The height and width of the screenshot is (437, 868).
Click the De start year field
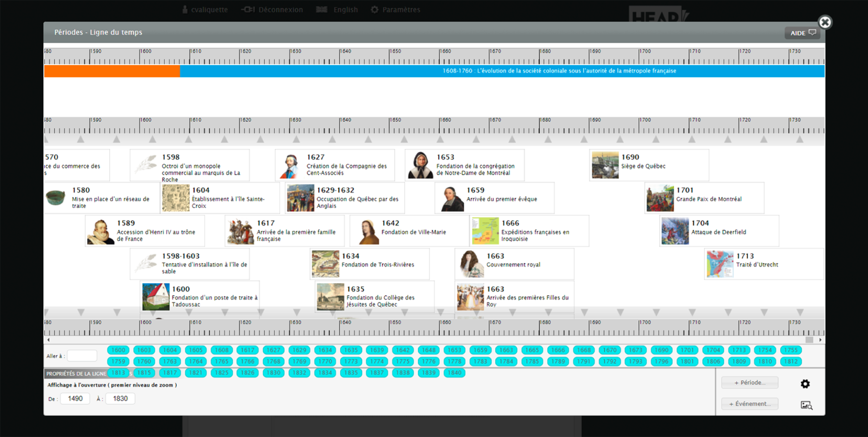coord(75,399)
